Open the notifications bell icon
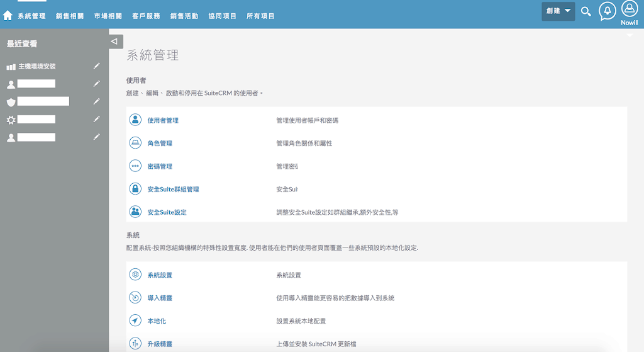 [607, 11]
